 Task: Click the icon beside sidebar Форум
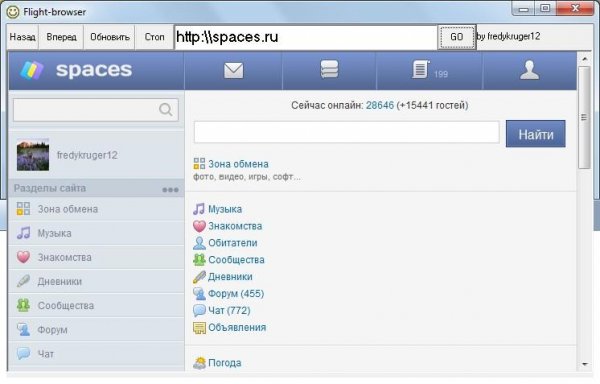(23, 329)
